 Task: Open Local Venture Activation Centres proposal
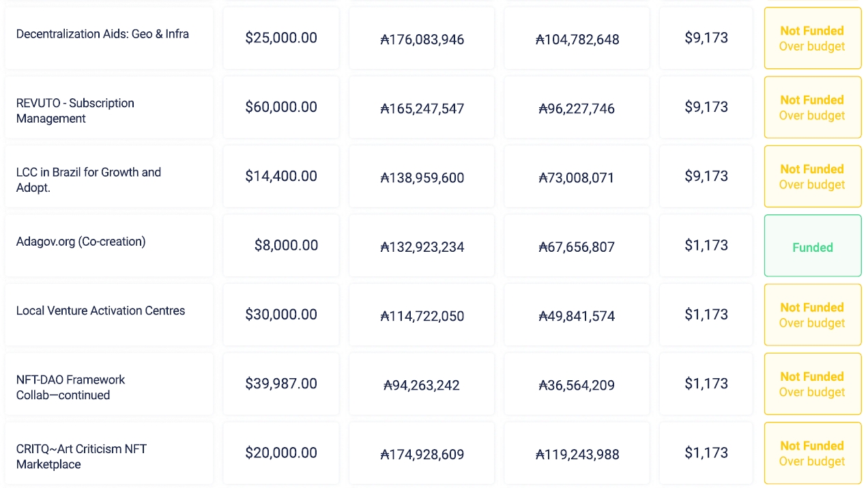100,311
